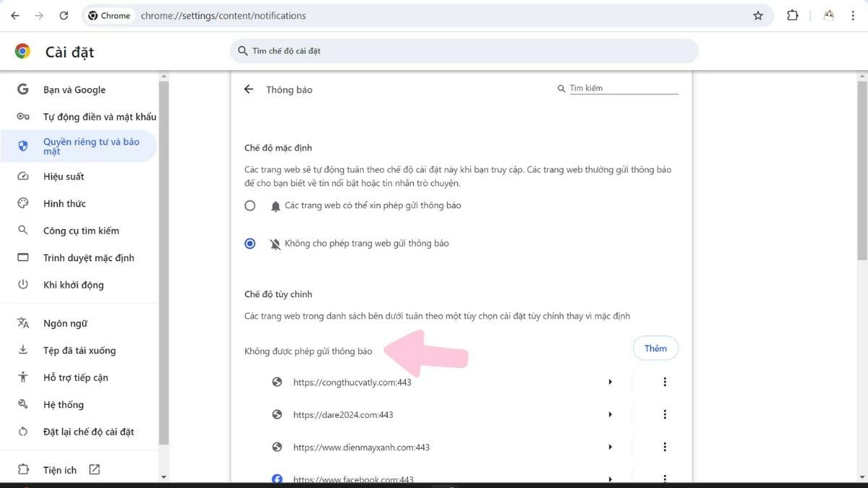Click the Hệ thống sidebar icon

click(22, 404)
